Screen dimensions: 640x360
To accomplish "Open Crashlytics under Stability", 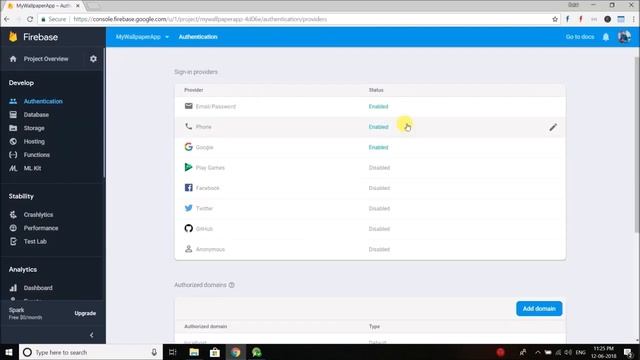I will (x=38, y=215).
